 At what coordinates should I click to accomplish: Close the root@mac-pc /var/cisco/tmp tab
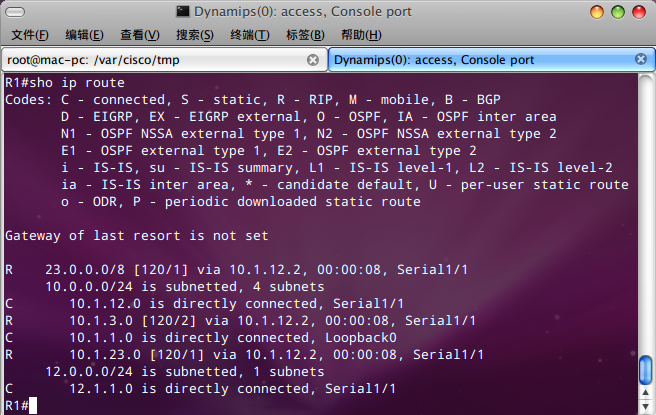(313, 60)
